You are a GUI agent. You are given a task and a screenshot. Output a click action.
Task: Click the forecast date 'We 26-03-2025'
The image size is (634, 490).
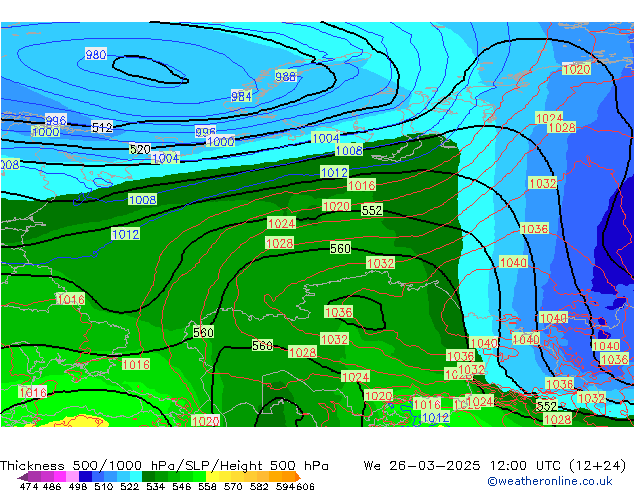422,465
